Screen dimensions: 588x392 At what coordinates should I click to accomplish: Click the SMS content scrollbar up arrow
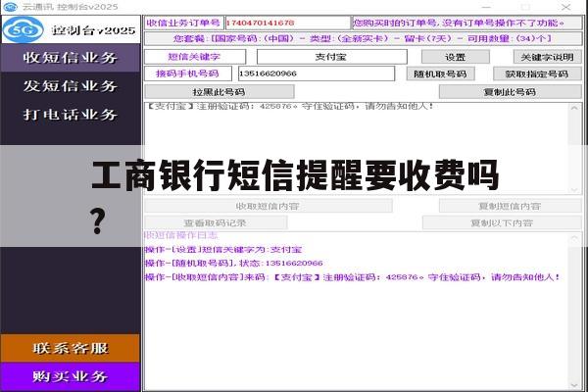(574, 109)
